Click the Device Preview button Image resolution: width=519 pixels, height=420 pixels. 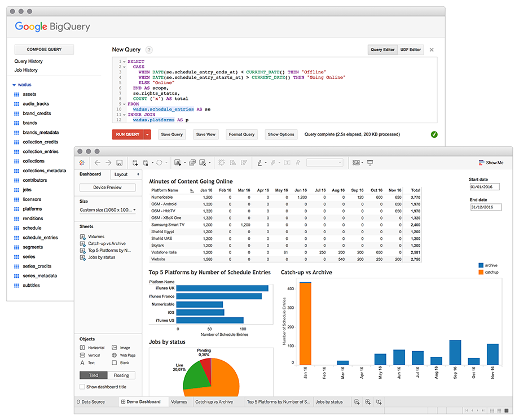point(108,187)
